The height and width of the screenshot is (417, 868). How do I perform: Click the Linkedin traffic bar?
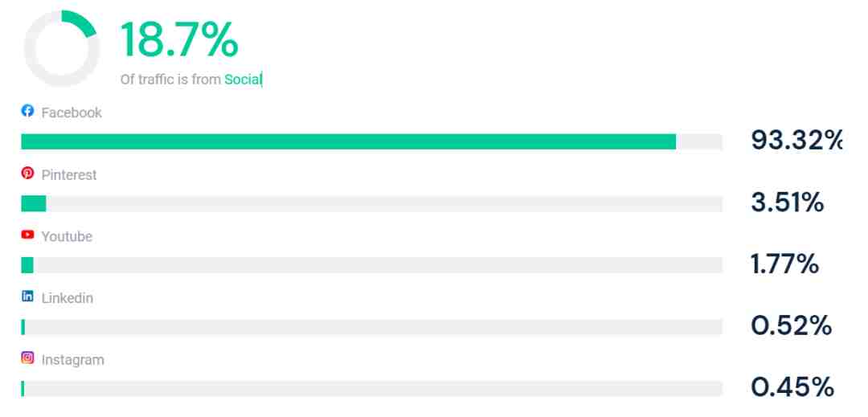click(x=371, y=327)
